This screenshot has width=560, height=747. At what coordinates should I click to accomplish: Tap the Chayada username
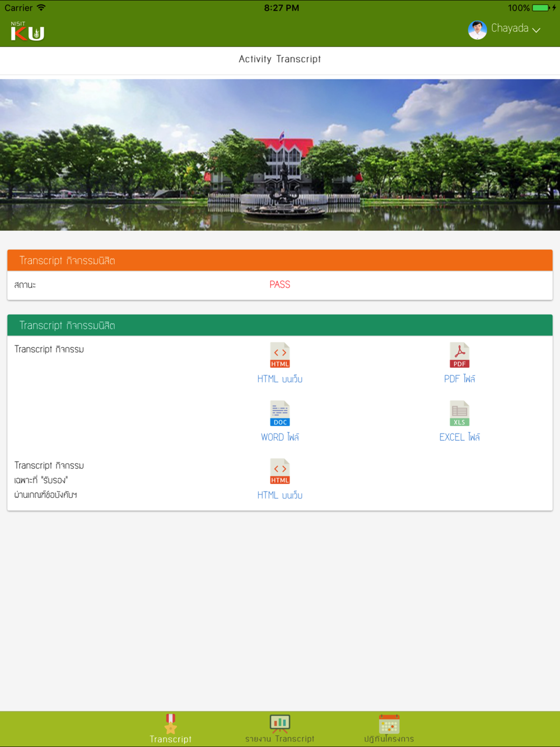click(510, 28)
